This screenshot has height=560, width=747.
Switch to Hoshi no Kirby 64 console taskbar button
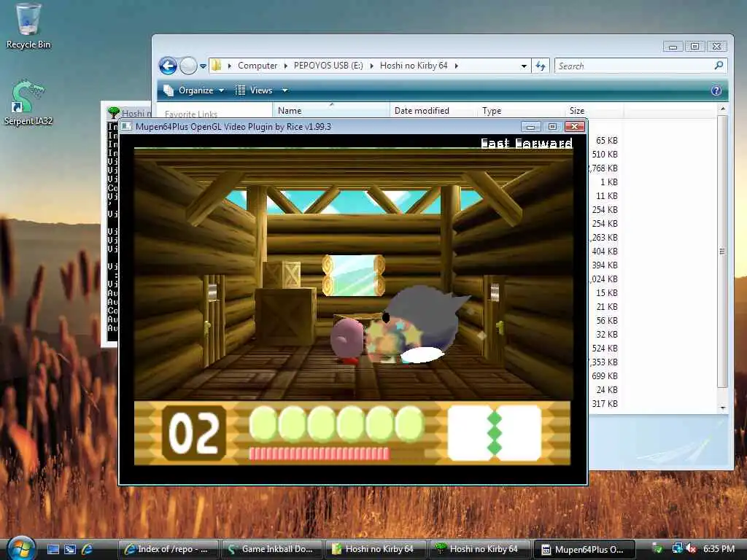tap(480, 549)
